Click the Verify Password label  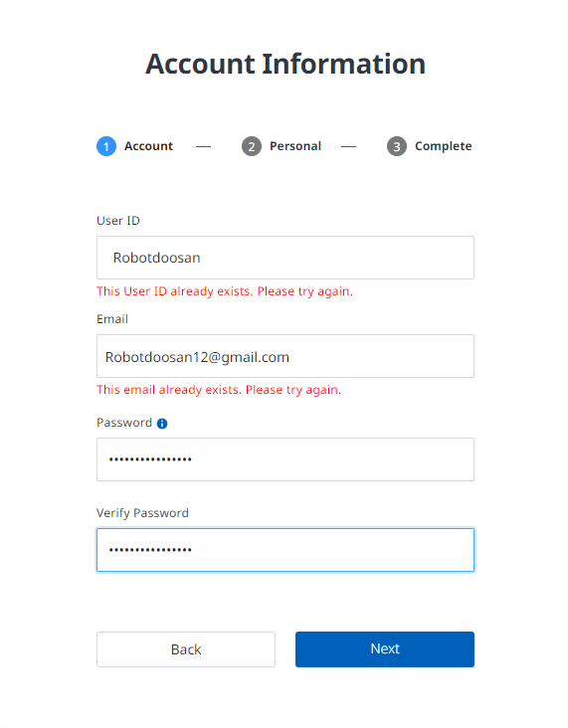tap(142, 513)
